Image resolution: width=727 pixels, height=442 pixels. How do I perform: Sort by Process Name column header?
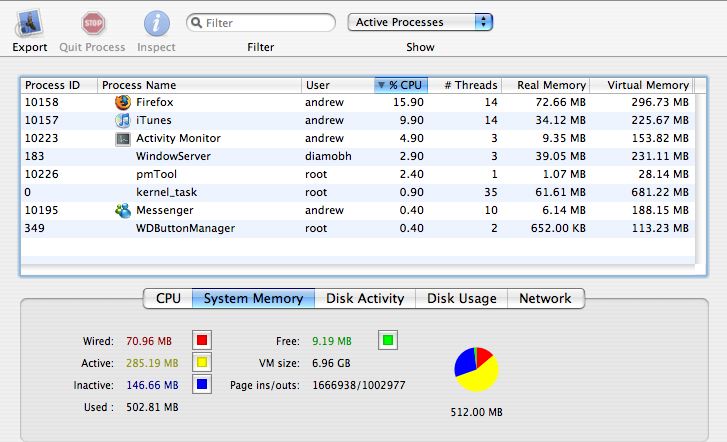(199, 85)
